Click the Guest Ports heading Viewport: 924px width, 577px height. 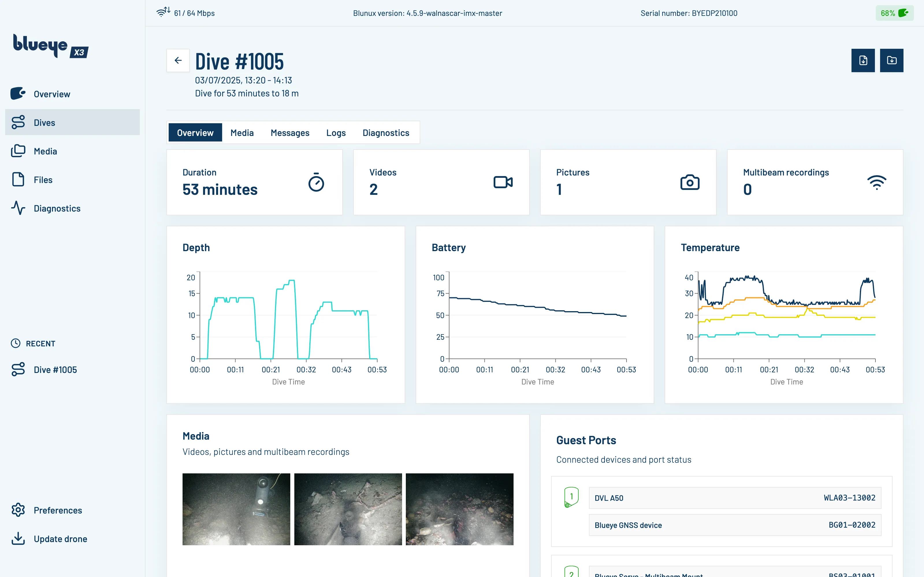tap(586, 440)
